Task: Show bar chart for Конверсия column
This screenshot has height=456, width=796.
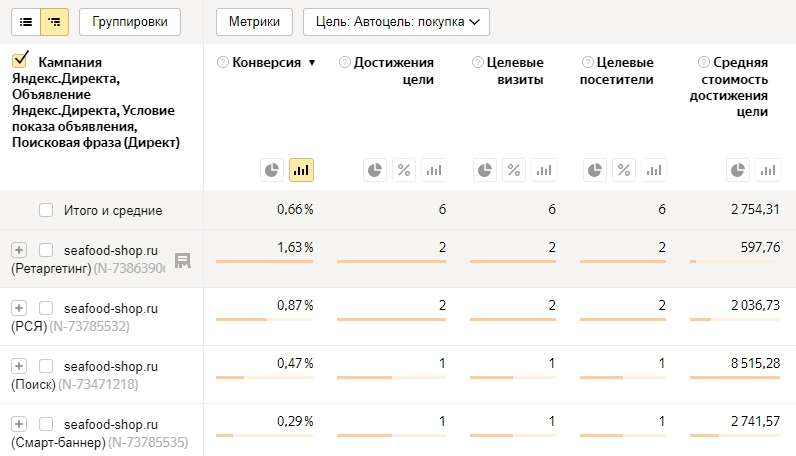Action: pyautogui.click(x=301, y=170)
